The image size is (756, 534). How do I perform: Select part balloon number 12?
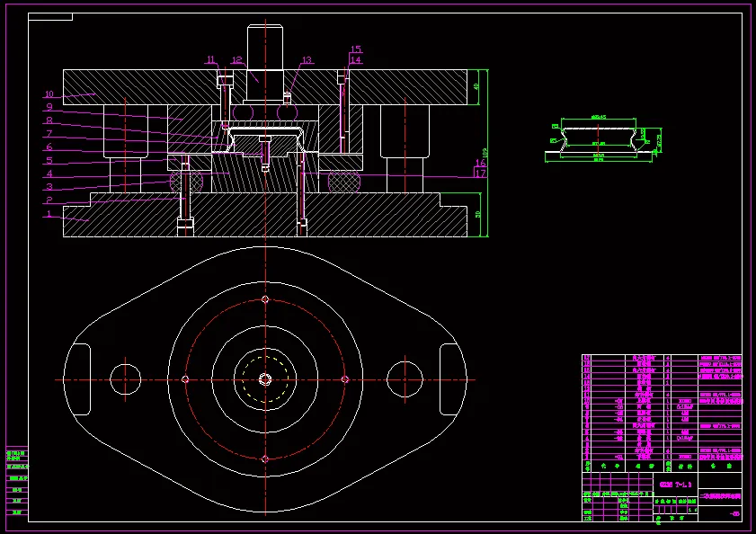tap(236, 60)
